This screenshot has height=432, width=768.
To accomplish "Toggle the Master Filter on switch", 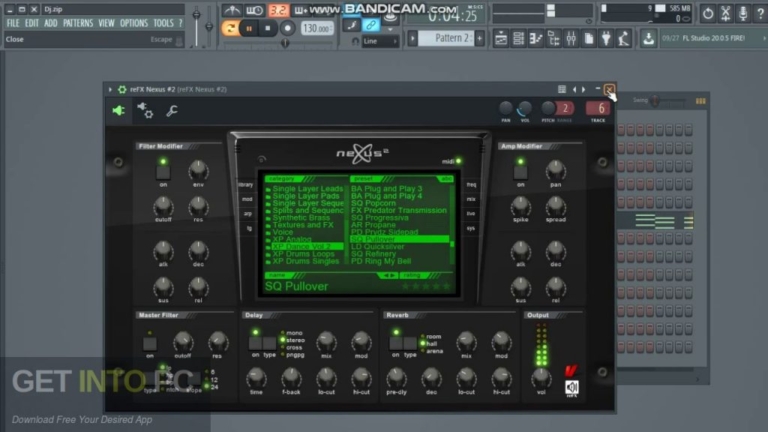I will [150, 343].
